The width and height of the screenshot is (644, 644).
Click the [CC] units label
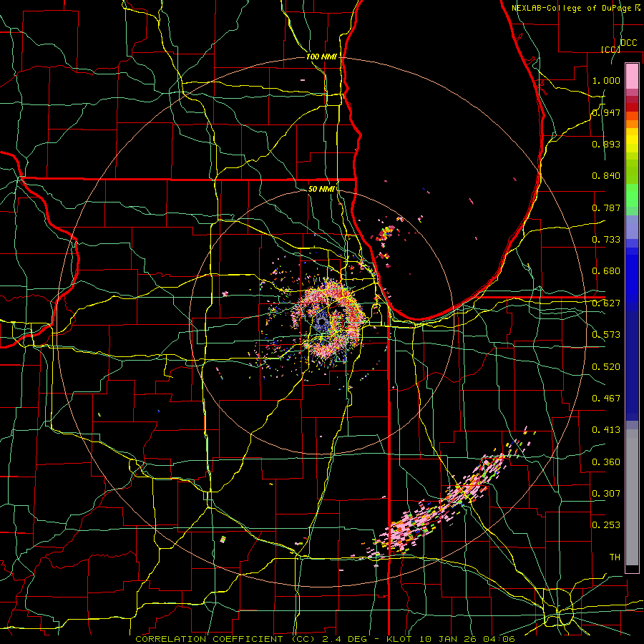click(611, 49)
